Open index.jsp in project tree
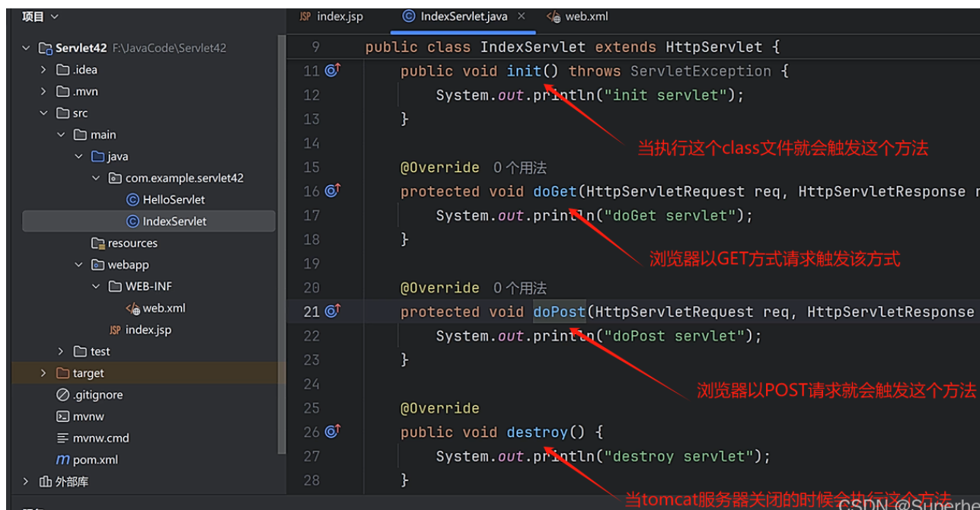The width and height of the screenshot is (980, 510). (148, 330)
